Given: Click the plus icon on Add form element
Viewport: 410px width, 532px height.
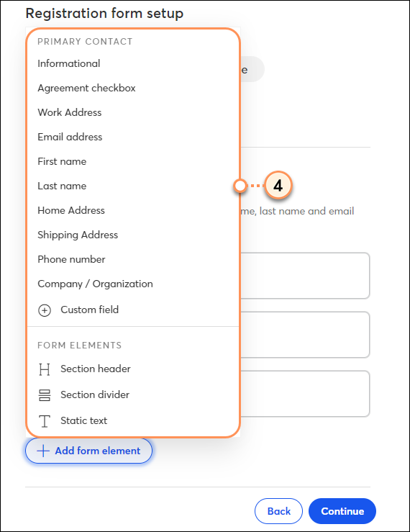Looking at the screenshot, I should [x=43, y=451].
